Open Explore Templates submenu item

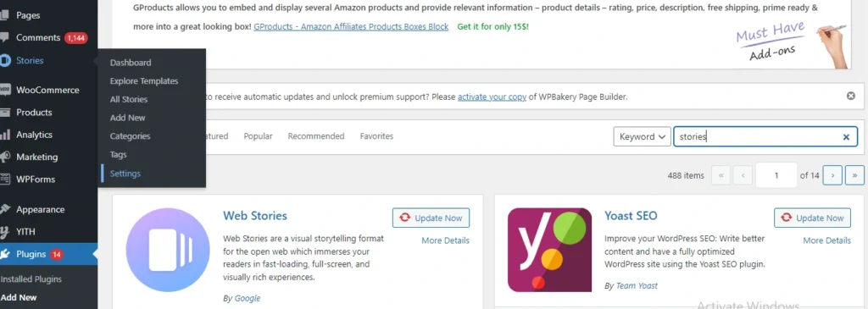point(144,80)
